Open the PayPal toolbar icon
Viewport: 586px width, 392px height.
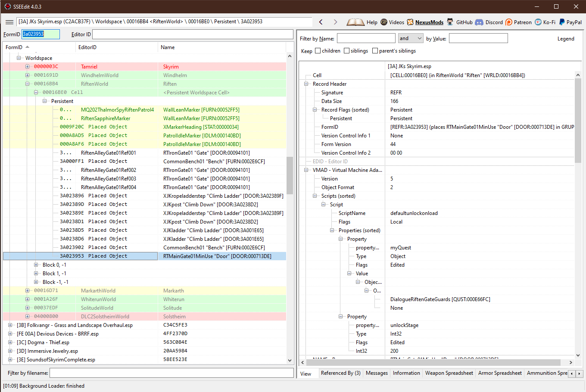click(x=562, y=22)
